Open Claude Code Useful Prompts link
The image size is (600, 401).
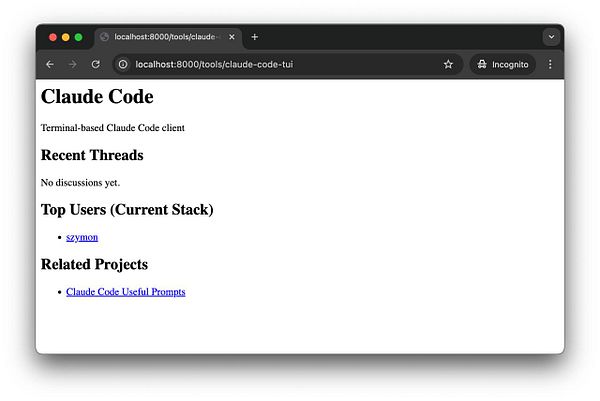(x=126, y=292)
